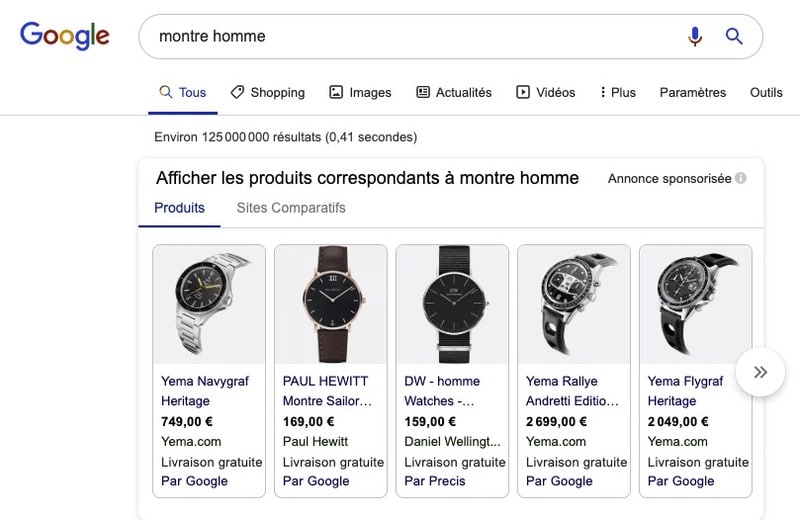Screen dimensions: 800x520
Task: Switch to Sites Comparatifs tab
Action: [x=291, y=208]
